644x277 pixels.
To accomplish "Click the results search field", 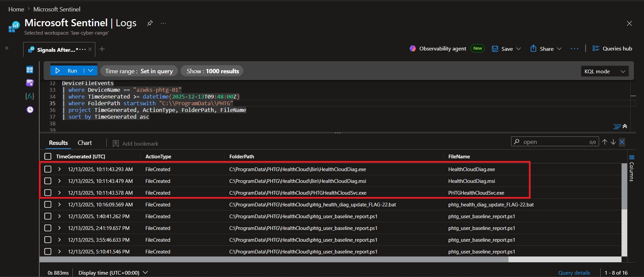I will [555, 142].
